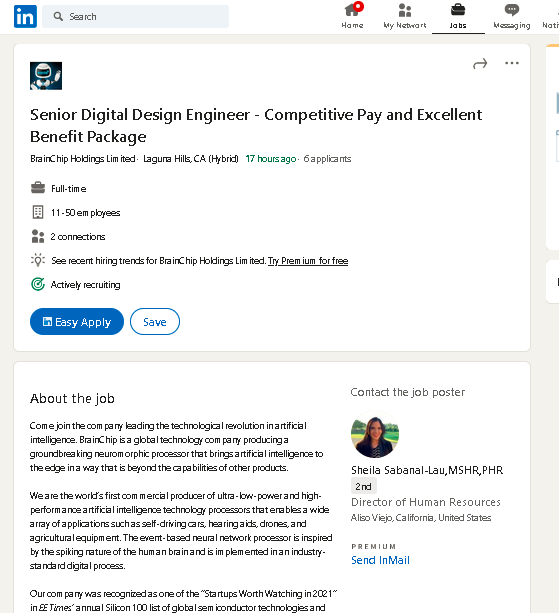Open the LinkedIn home logo
The height and width of the screenshot is (613, 559).
click(x=25, y=16)
